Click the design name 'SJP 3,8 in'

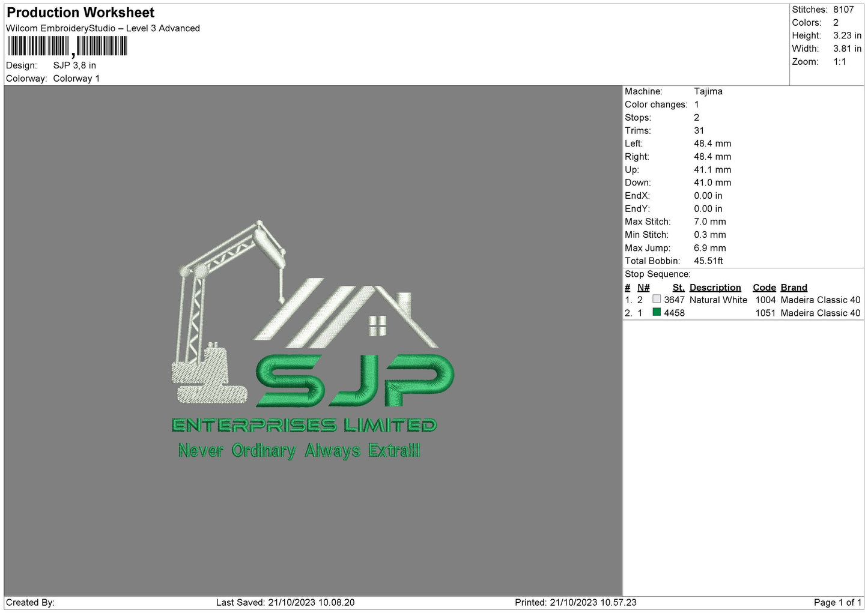tap(74, 65)
